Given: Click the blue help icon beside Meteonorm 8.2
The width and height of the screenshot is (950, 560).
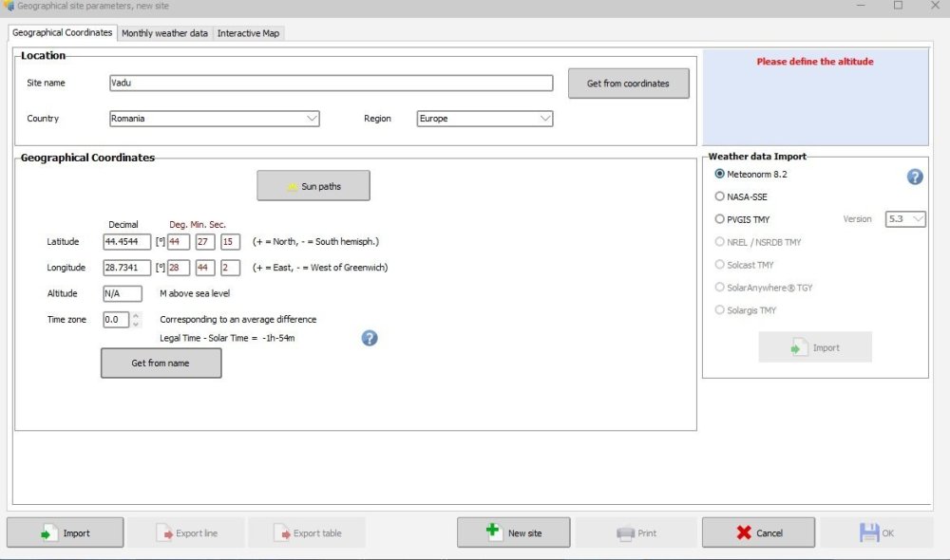Looking at the screenshot, I should [915, 177].
